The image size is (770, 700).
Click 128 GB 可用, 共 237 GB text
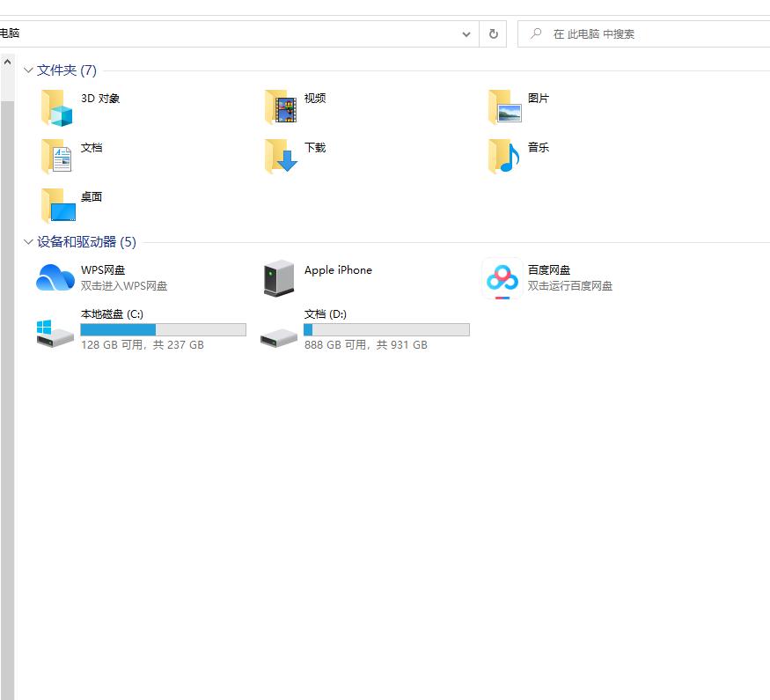click(143, 345)
